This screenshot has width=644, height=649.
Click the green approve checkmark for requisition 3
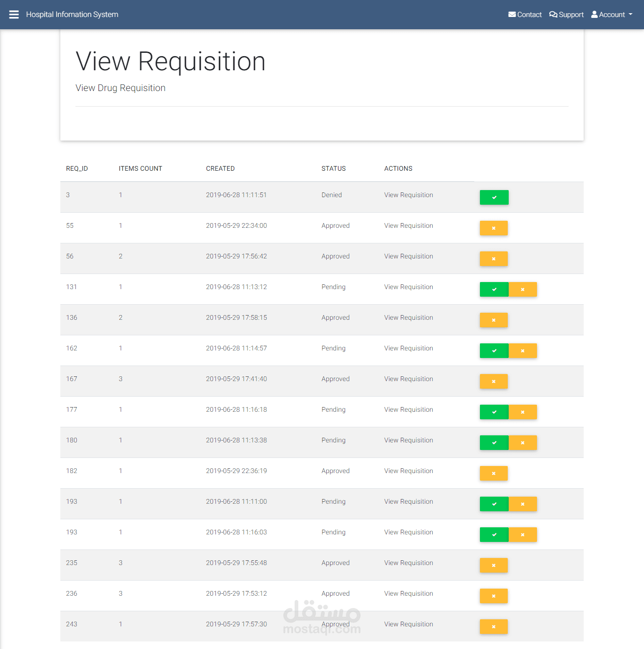click(494, 197)
